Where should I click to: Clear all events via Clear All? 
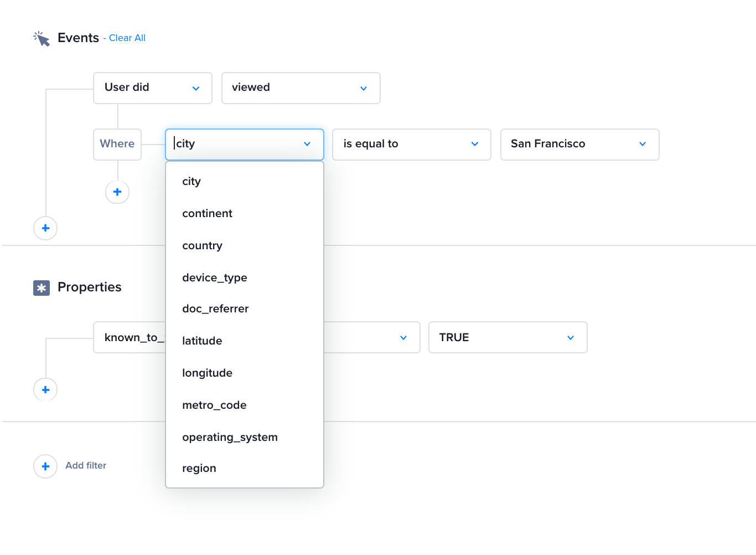click(x=127, y=38)
